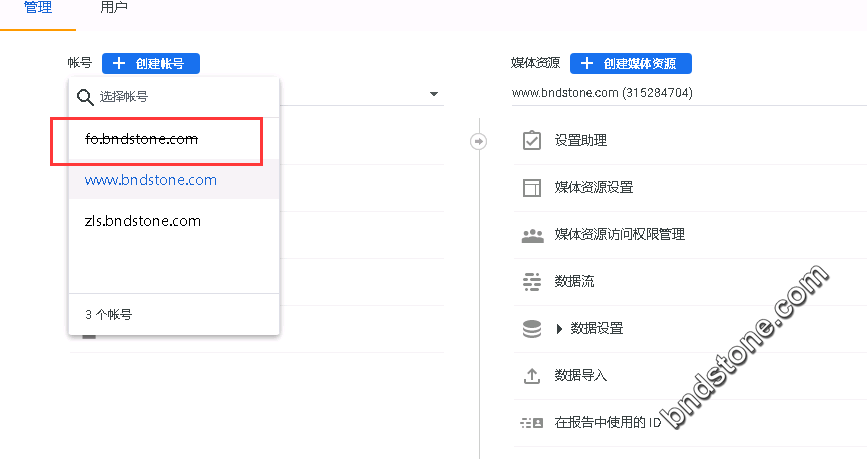Click the 数据设置 database icon
Screen dimensions: 867x459
532,328
